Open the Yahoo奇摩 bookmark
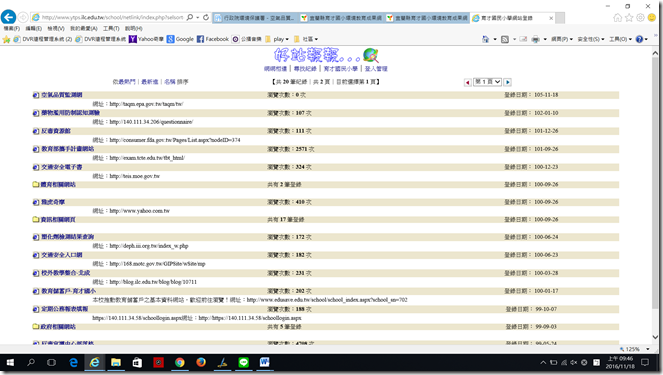The image size is (663, 375). (146, 39)
